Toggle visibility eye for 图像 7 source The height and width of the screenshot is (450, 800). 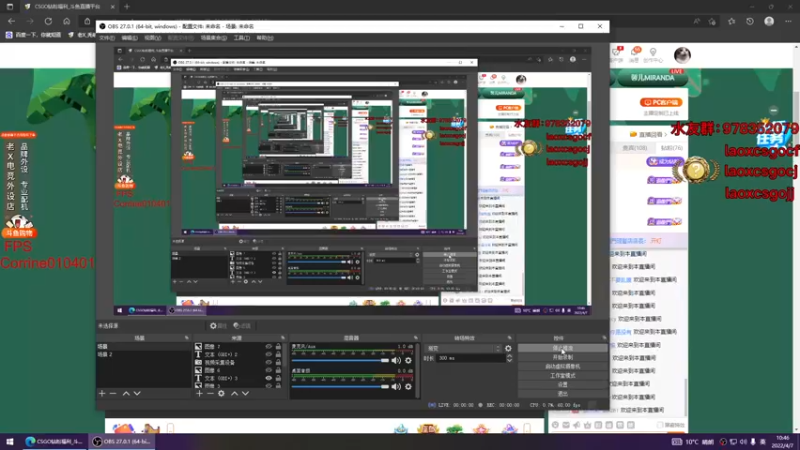pos(268,346)
